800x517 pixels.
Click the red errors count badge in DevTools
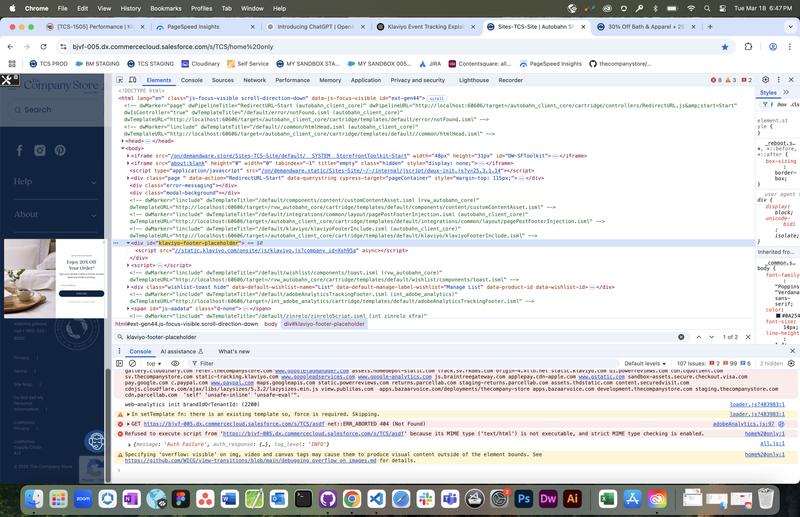[716, 80]
